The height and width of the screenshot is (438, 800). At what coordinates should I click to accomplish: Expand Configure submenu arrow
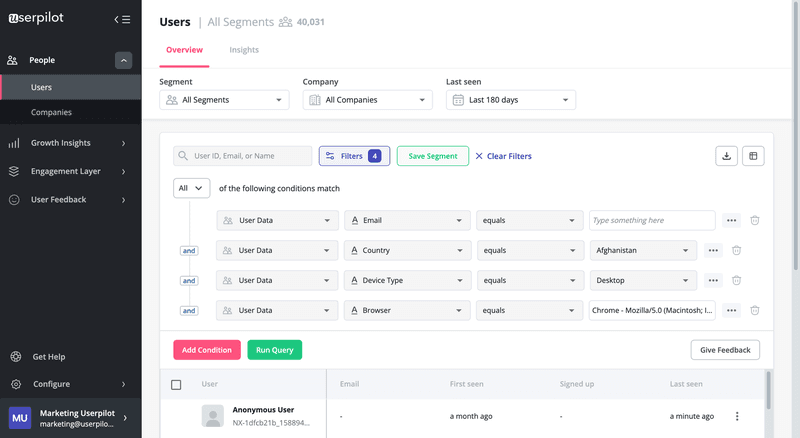click(123, 384)
